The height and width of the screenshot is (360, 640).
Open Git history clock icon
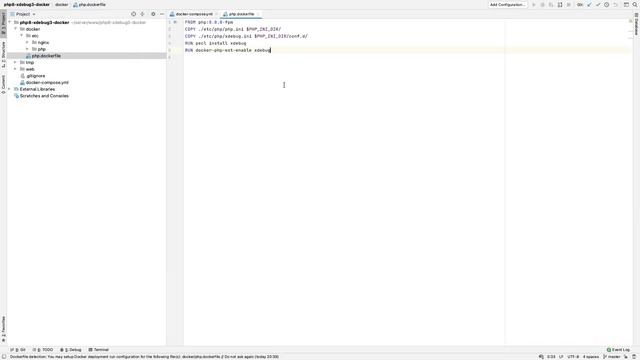point(607,4)
